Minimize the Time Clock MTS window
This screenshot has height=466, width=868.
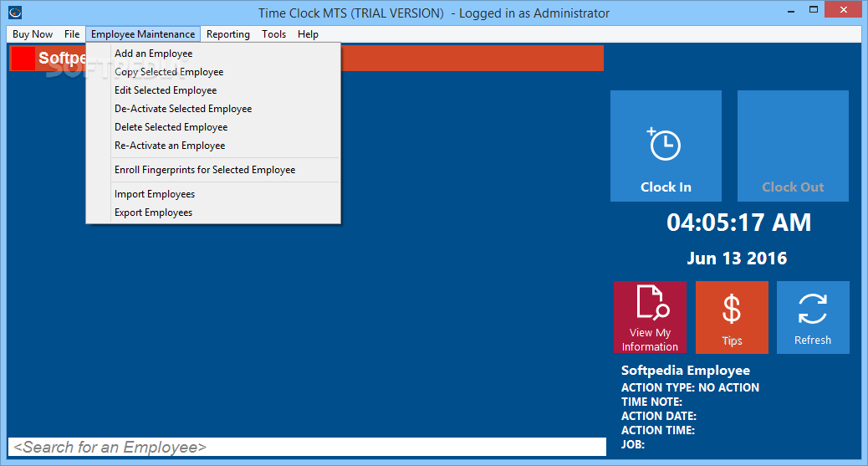pyautogui.click(x=792, y=10)
